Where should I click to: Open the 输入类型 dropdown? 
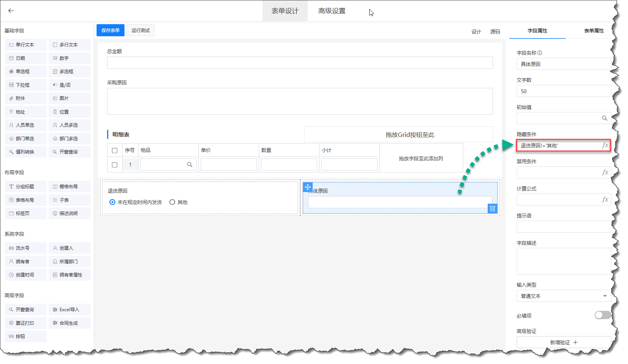(x=564, y=296)
